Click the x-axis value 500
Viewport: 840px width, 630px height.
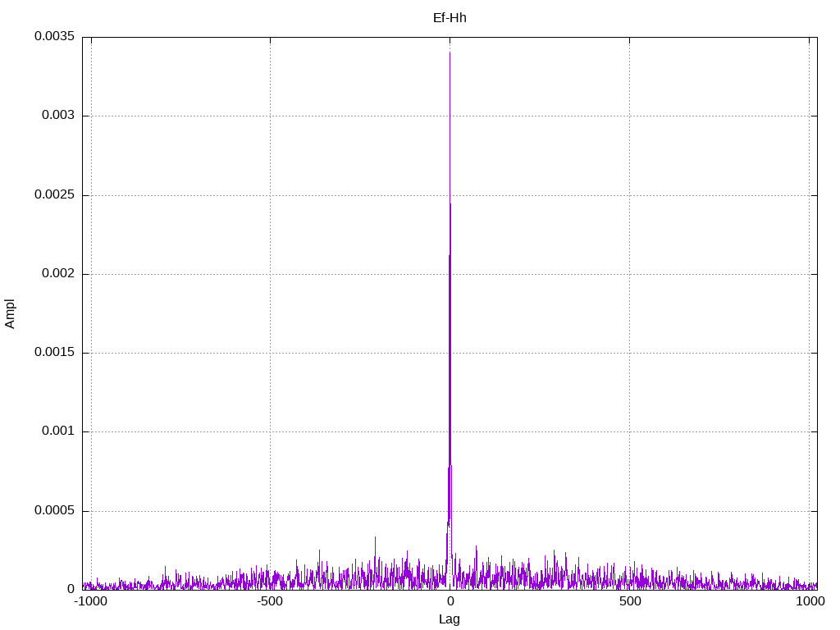[630, 601]
